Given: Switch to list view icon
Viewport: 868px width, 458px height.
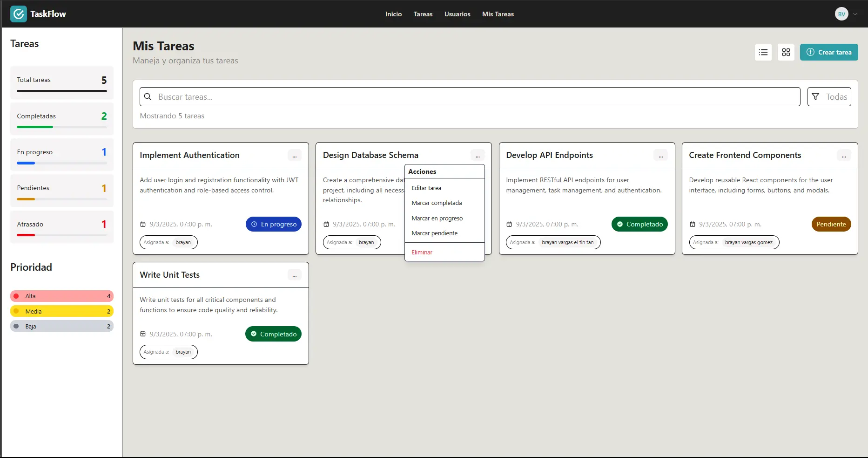Looking at the screenshot, I should pyautogui.click(x=763, y=52).
